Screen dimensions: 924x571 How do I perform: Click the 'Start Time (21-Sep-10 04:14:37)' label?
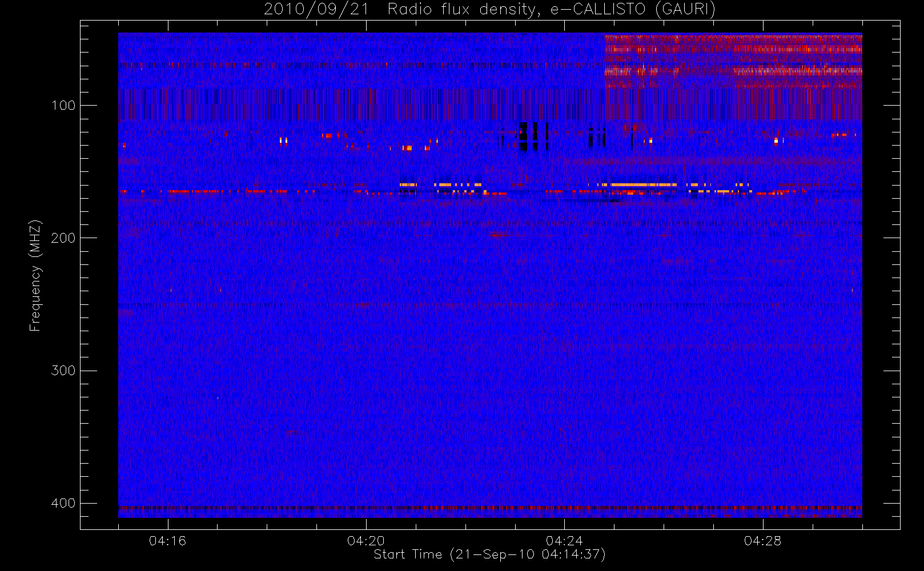(489, 554)
